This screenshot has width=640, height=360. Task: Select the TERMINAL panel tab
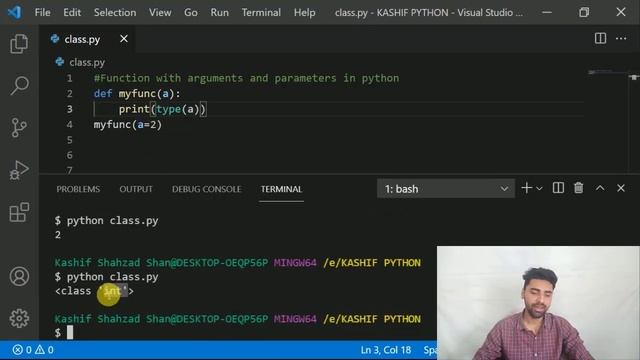(x=281, y=189)
